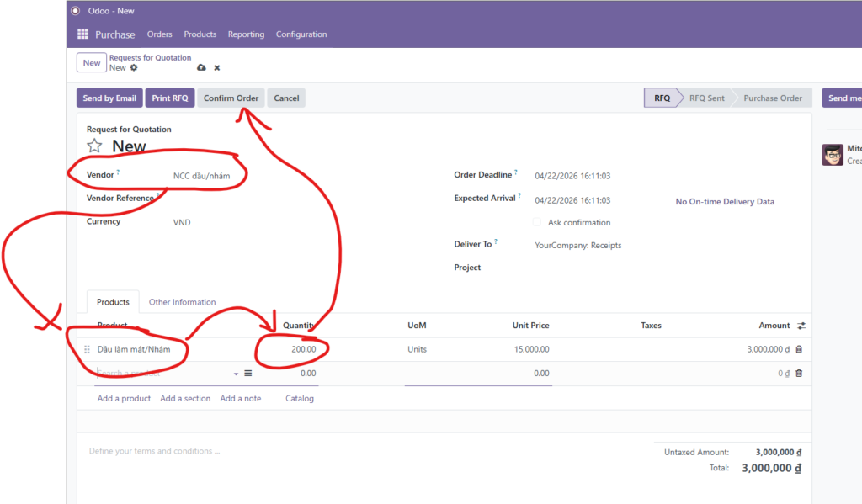
Task: Open column settings icon next to Amount
Action: tap(801, 326)
